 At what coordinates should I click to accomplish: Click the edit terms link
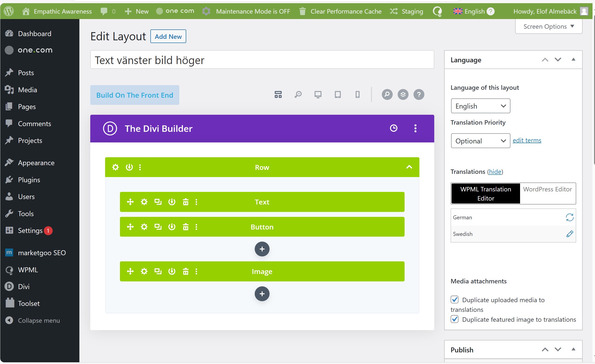(x=527, y=140)
